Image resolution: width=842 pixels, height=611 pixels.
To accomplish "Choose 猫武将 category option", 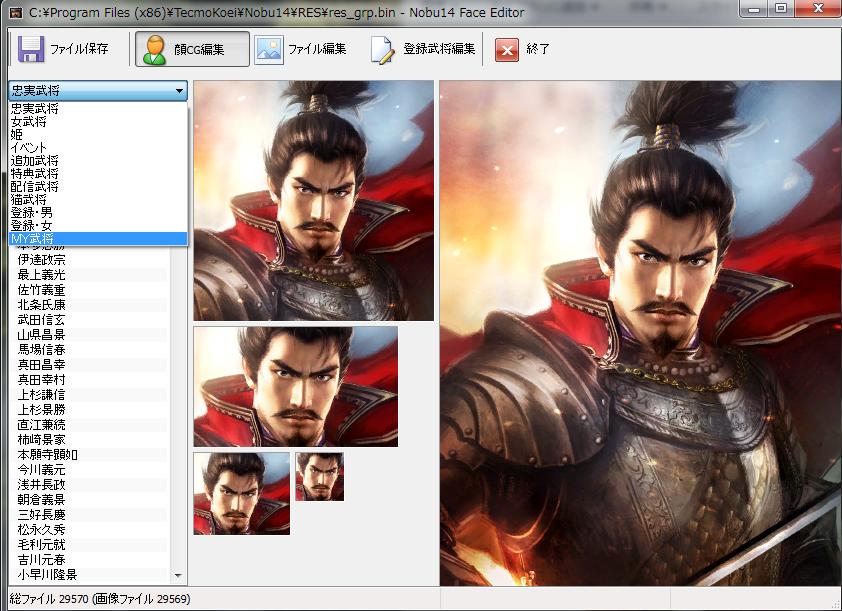I will 98,199.
